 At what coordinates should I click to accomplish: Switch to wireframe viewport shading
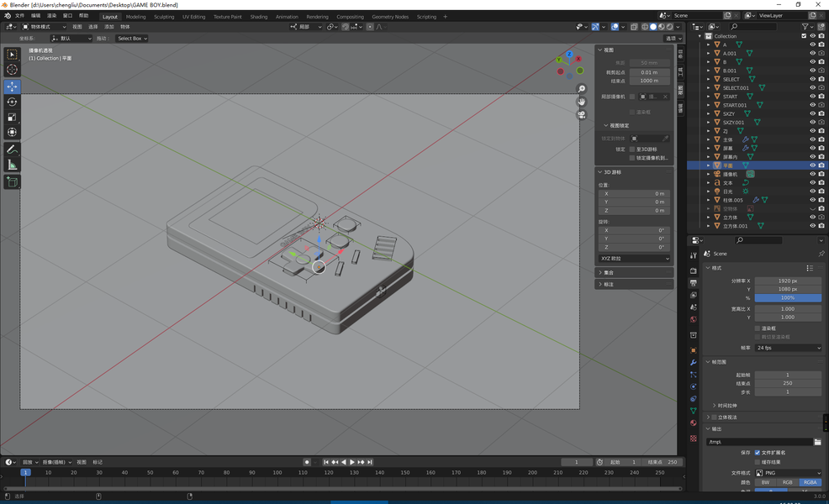click(645, 27)
